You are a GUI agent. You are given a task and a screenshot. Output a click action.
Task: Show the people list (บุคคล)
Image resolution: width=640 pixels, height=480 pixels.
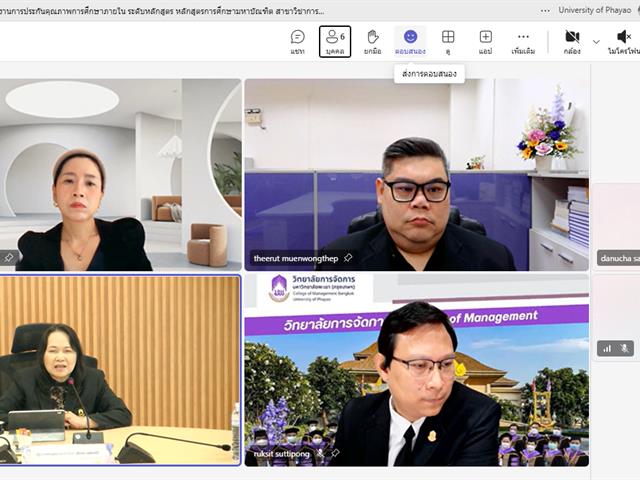[x=335, y=42]
